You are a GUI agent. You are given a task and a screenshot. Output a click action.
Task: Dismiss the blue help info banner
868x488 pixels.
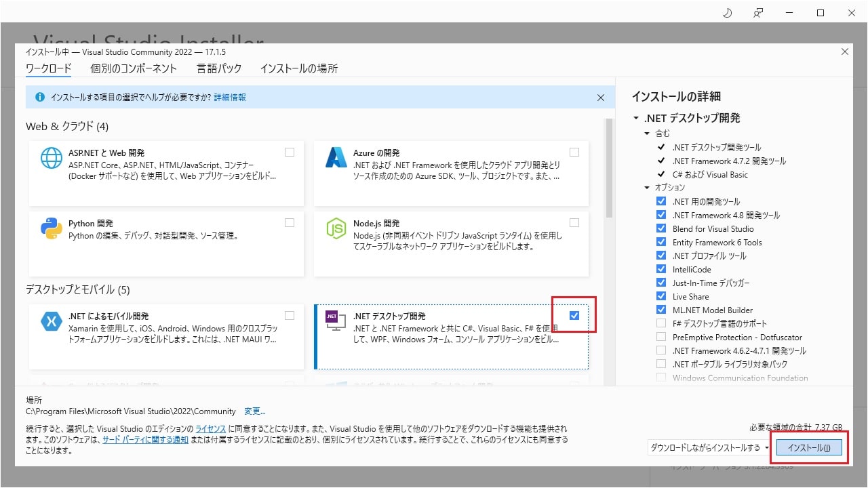pyautogui.click(x=600, y=98)
